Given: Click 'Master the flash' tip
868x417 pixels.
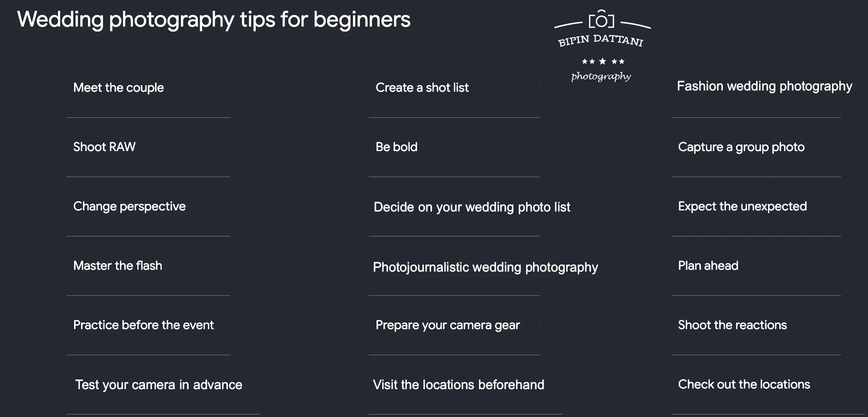Looking at the screenshot, I should point(118,266).
